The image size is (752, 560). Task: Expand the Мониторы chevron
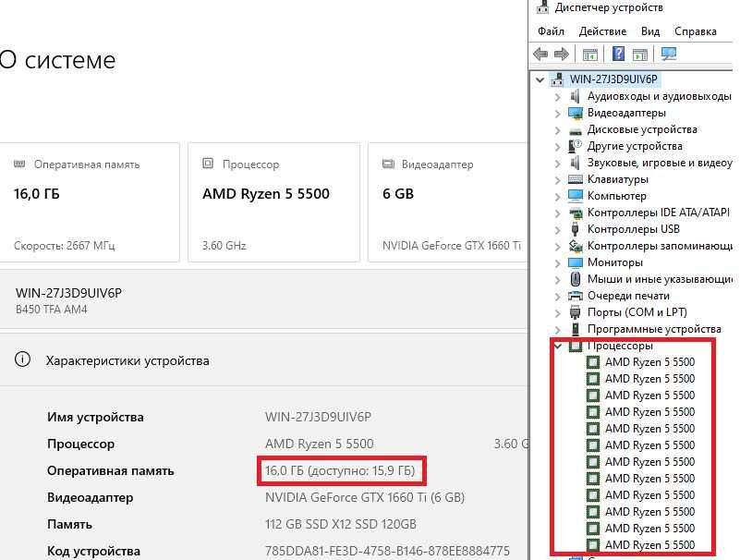[x=557, y=263]
